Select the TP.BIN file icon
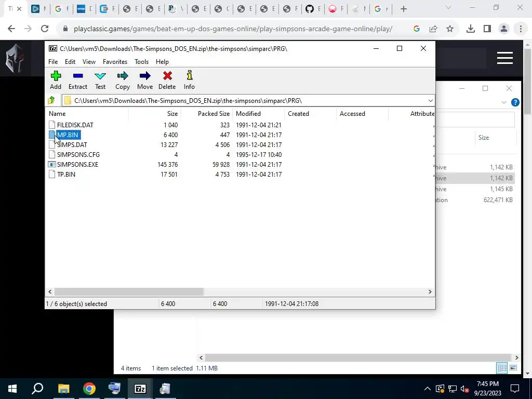This screenshot has width=532, height=399. [x=51, y=175]
